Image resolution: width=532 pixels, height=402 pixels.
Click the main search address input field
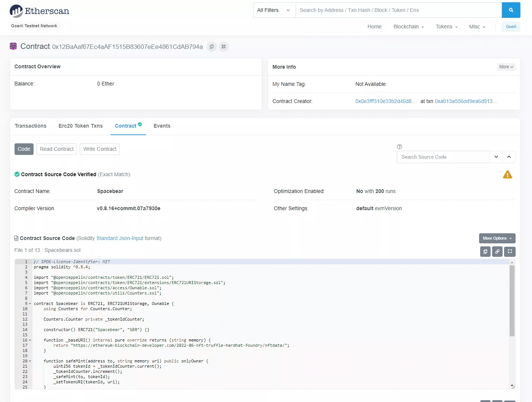tap(399, 10)
